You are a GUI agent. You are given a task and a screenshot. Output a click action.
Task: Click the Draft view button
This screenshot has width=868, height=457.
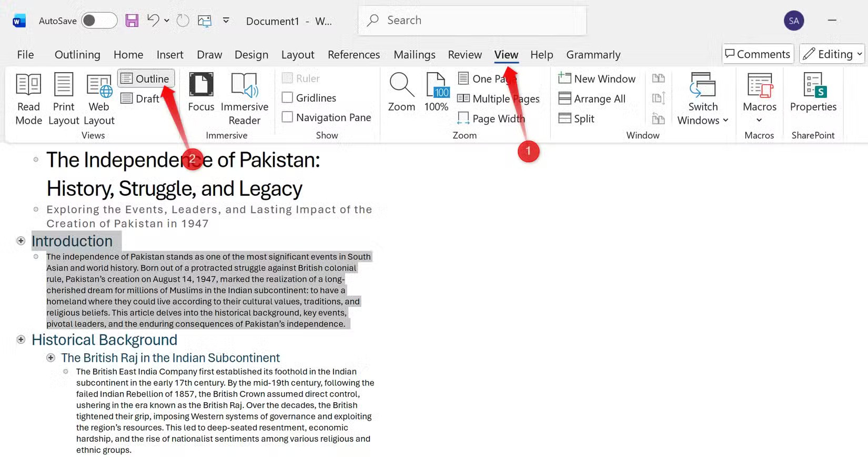coord(140,98)
